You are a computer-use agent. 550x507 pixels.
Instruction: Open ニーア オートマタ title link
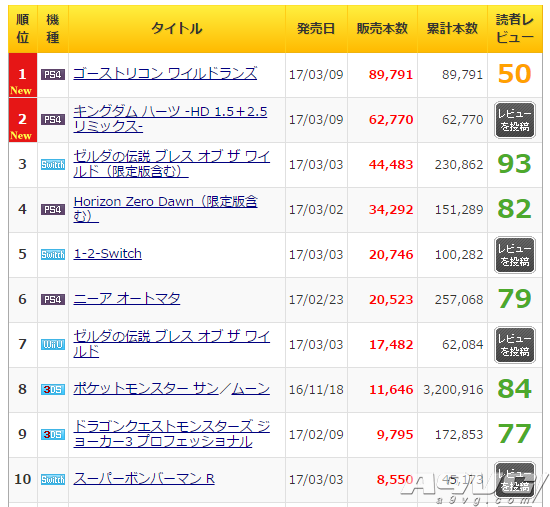[x=127, y=299]
